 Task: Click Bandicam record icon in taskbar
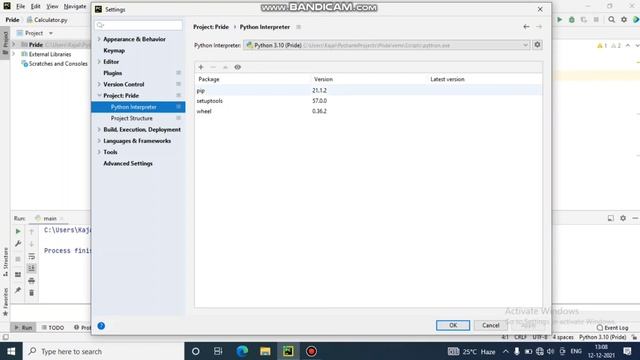(x=311, y=351)
